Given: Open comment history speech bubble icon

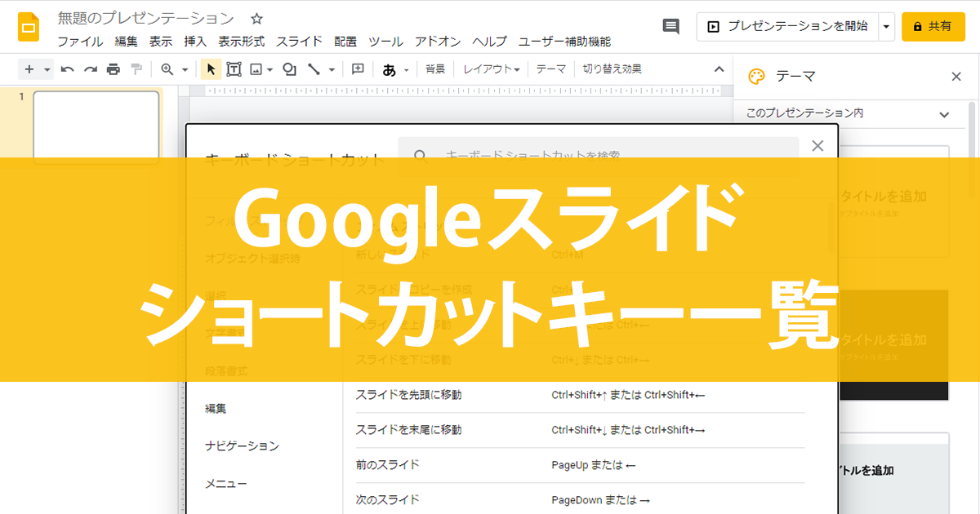Looking at the screenshot, I should (671, 26).
